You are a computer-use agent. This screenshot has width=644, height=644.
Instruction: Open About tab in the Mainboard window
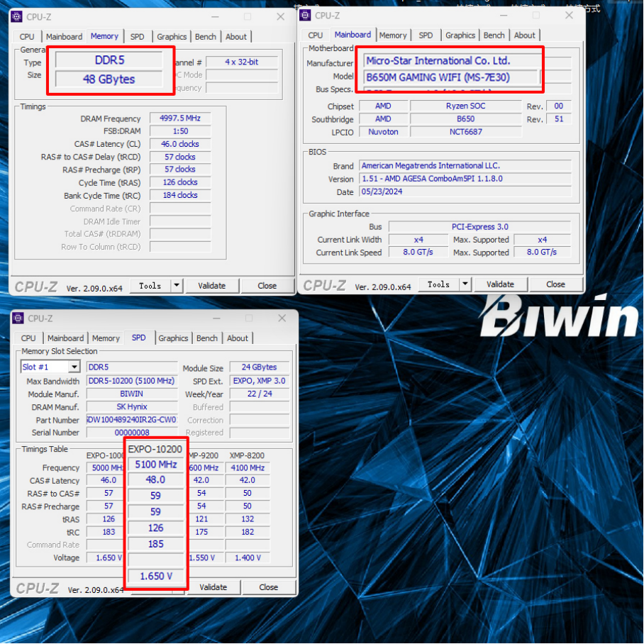coord(524,35)
